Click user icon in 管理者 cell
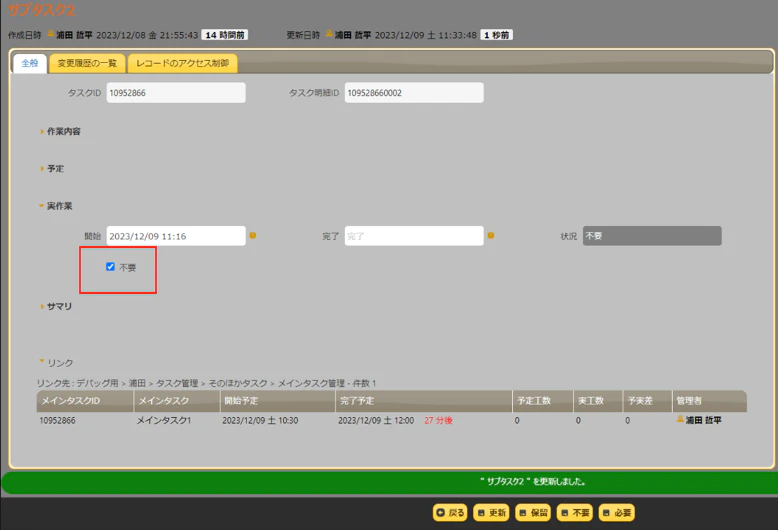This screenshot has width=778, height=530. [680, 419]
